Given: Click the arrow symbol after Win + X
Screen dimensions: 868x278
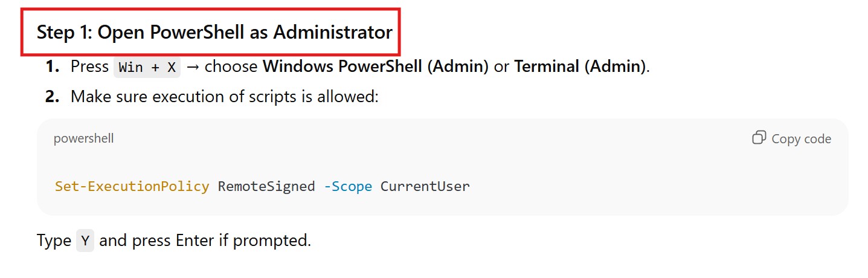Looking at the screenshot, I should coord(193,66).
